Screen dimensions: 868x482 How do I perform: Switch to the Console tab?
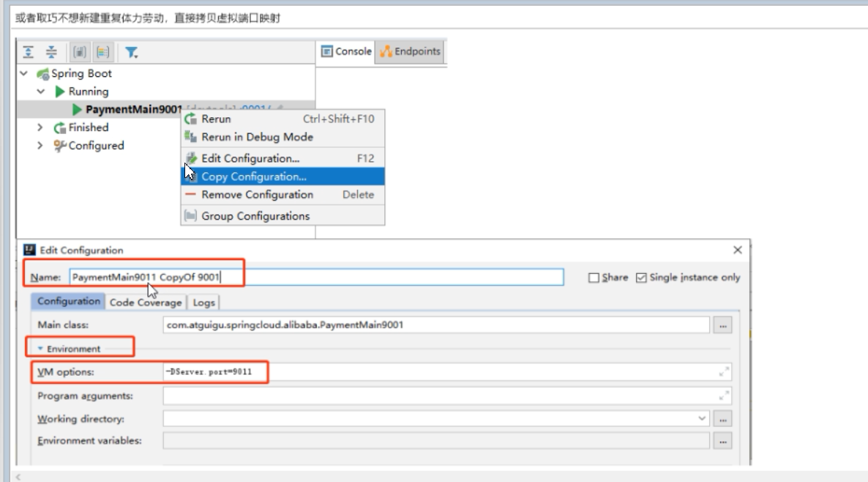[346, 51]
